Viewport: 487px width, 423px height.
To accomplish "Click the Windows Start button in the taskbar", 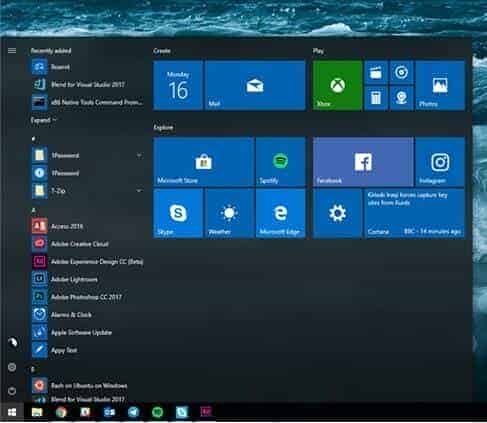I will [12, 412].
